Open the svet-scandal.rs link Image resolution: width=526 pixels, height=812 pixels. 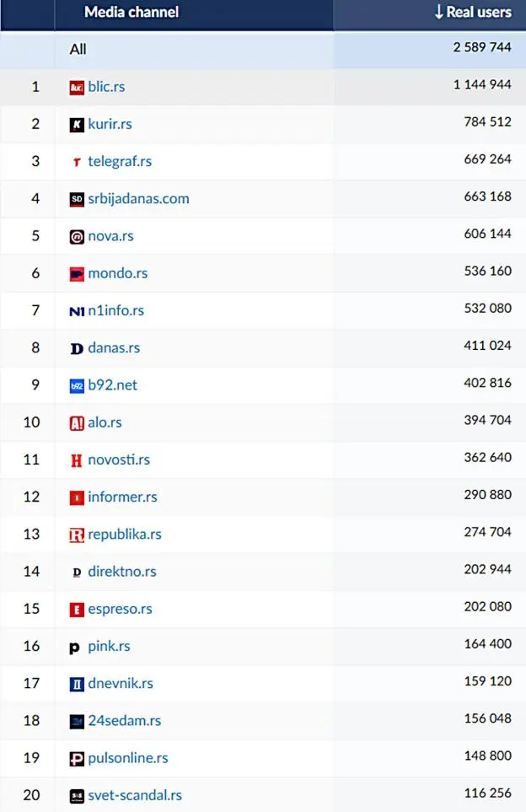click(x=135, y=795)
